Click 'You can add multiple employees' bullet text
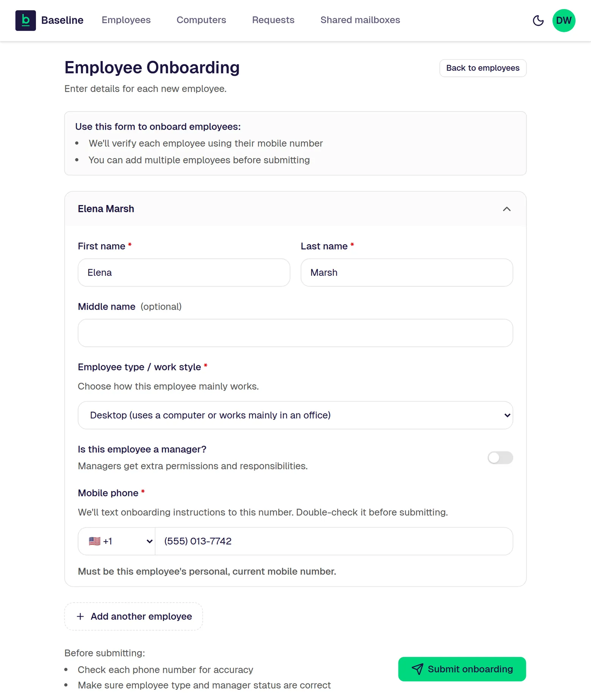This screenshot has width=591, height=700. [199, 160]
